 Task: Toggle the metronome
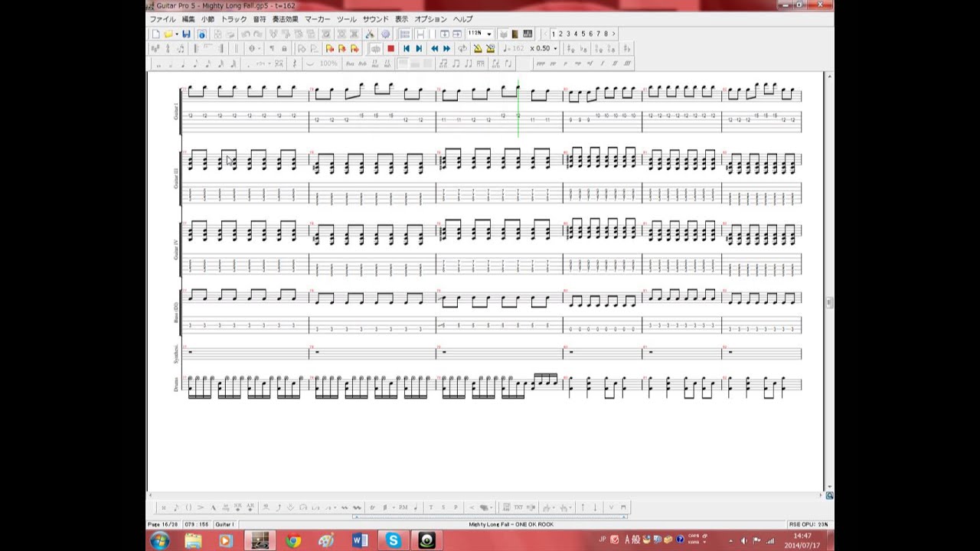click(477, 48)
